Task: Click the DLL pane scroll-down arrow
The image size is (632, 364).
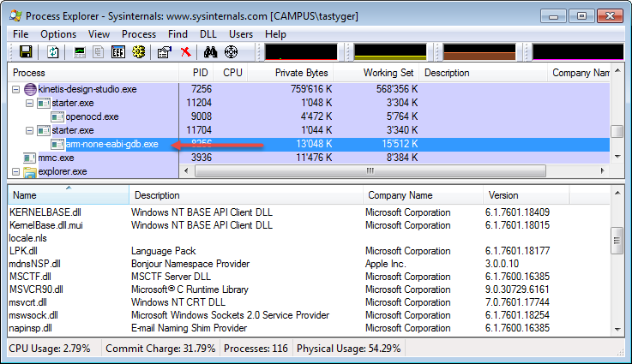Action: point(617,330)
